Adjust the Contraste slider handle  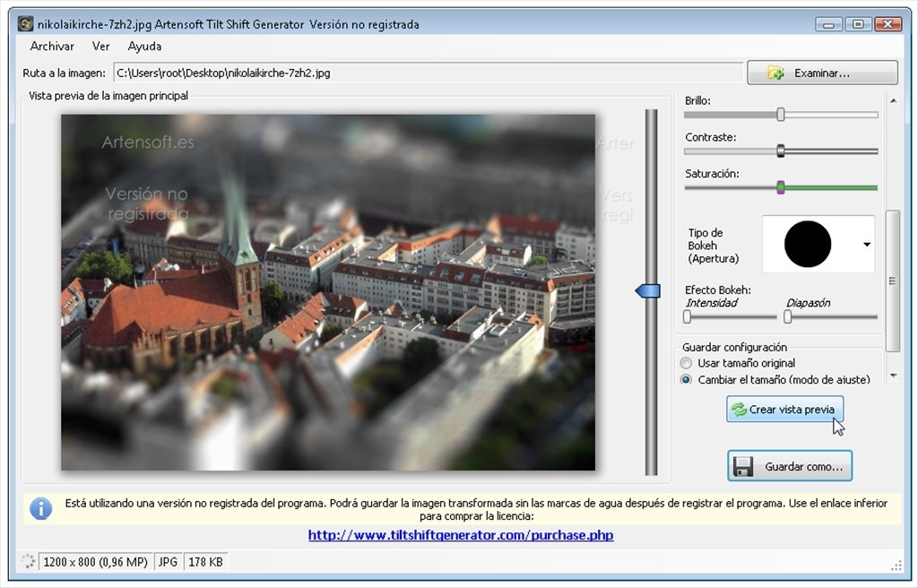pos(781,151)
